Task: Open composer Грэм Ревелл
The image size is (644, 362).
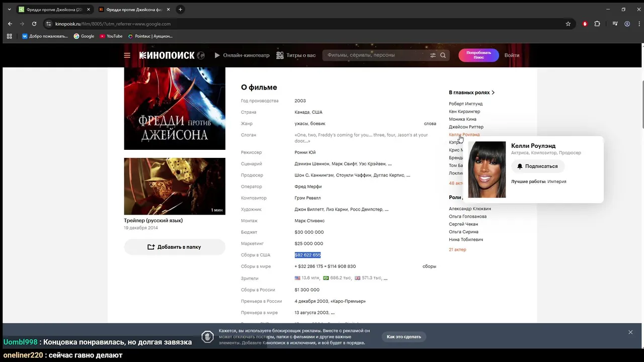Action: pos(307,198)
